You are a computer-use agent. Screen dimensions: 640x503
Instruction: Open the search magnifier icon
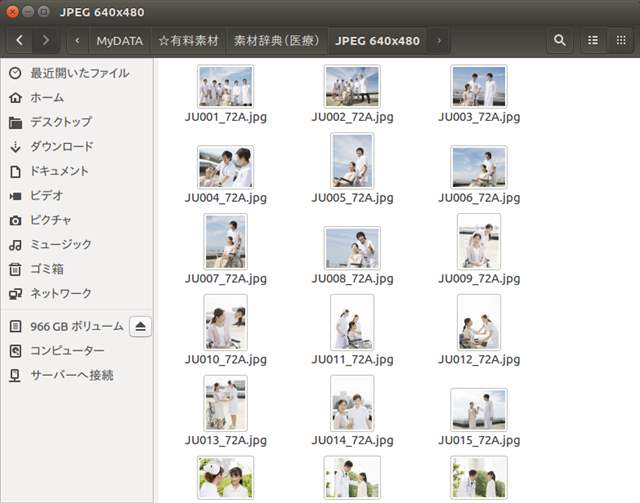tap(560, 40)
